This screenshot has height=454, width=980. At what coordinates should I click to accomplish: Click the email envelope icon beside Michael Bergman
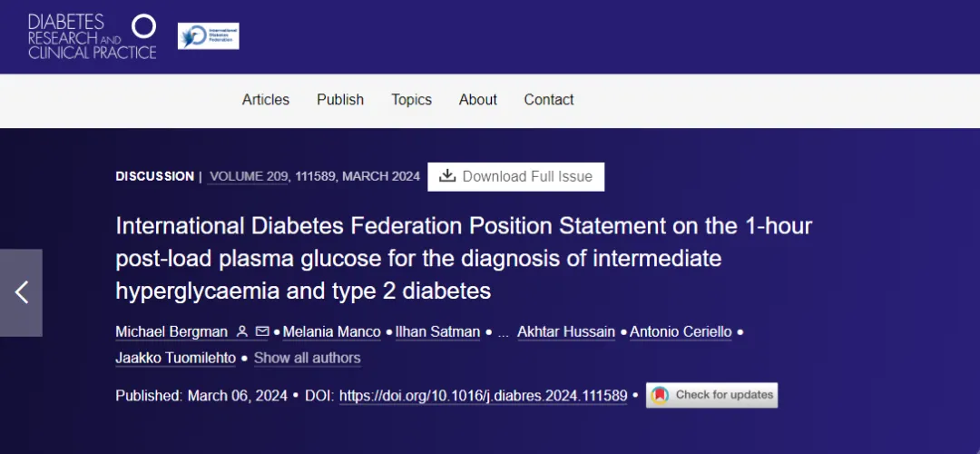point(261,331)
